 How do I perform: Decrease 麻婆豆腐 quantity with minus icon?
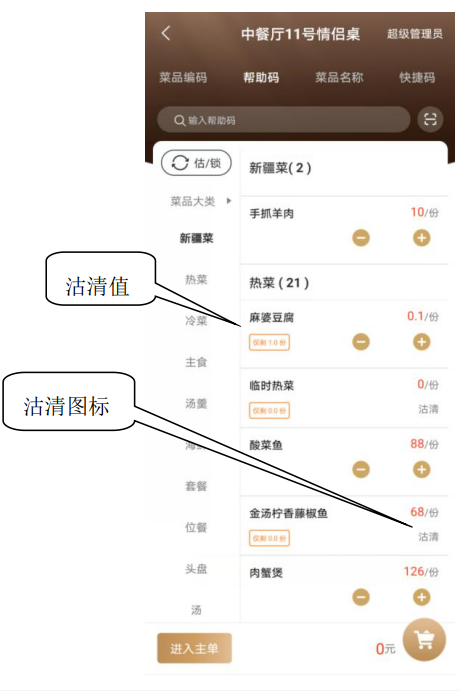click(361, 342)
